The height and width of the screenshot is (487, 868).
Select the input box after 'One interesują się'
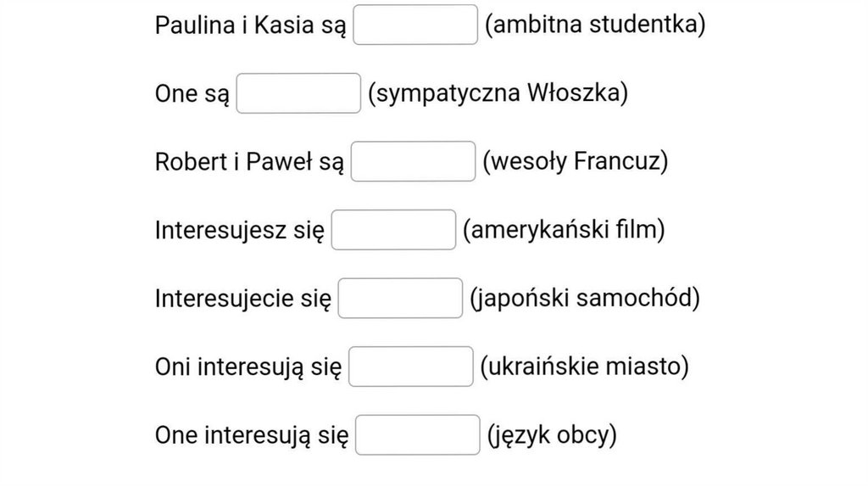pyautogui.click(x=417, y=435)
